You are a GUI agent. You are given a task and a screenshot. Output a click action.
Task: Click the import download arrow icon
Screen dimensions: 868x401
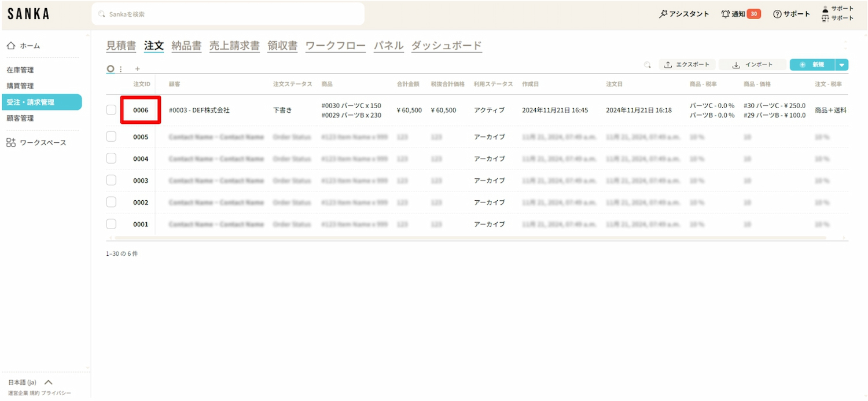click(x=736, y=65)
